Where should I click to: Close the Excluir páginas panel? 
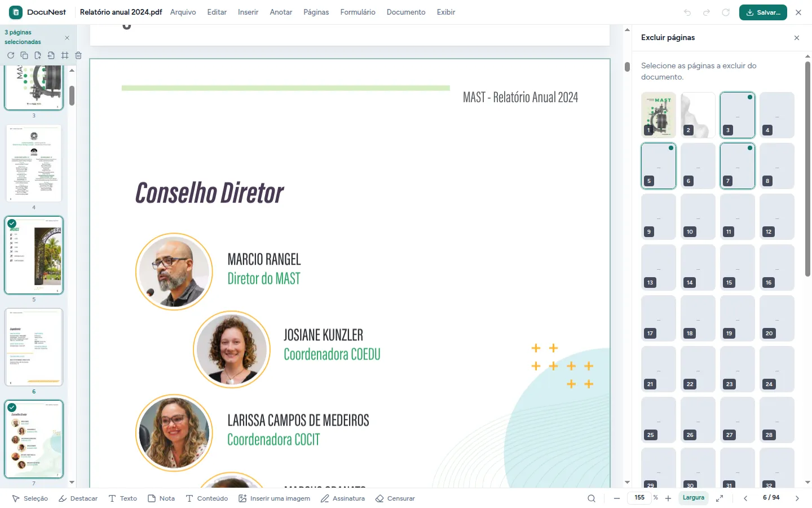coord(797,38)
